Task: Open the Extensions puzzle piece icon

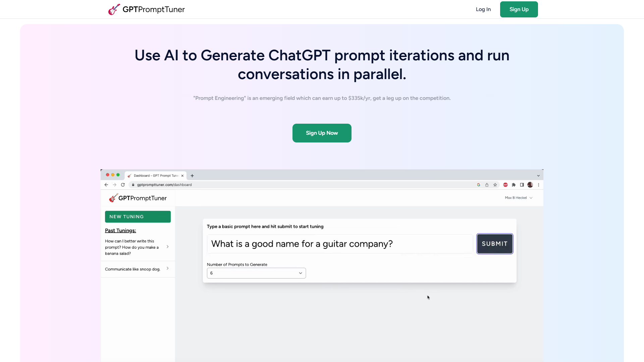Action: 514,185
